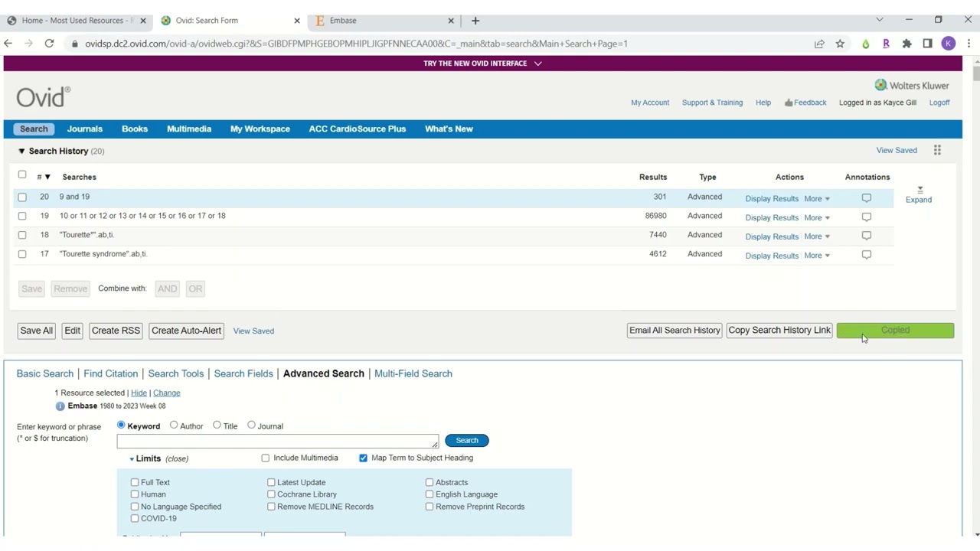Click the browser address bar URL

pyautogui.click(x=356, y=44)
